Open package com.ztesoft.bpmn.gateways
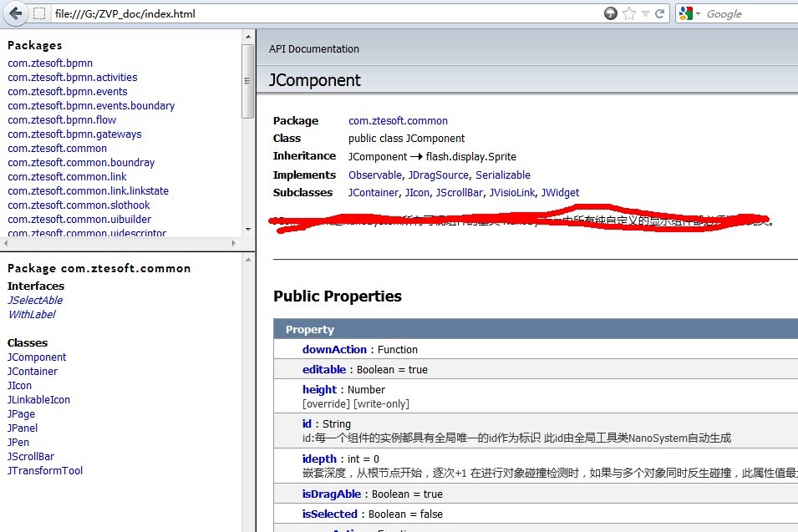 coord(74,134)
